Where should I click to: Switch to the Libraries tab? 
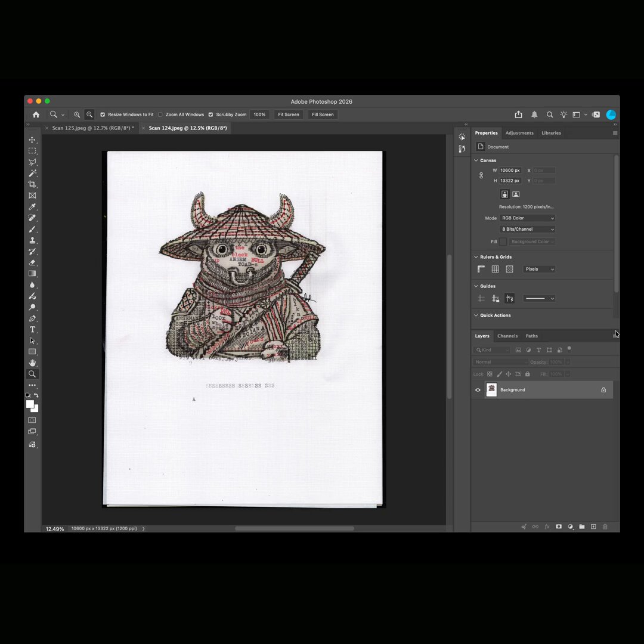pyautogui.click(x=551, y=133)
